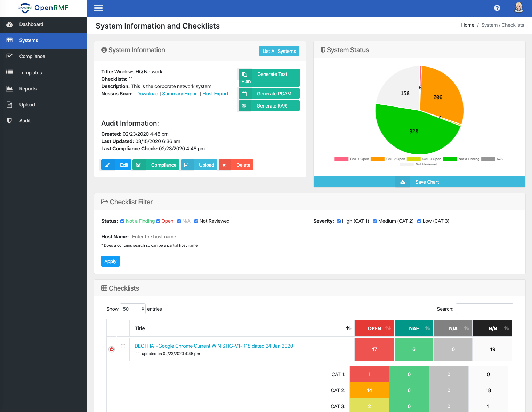Uncheck the Not a Finding status checkbox

coord(122,221)
